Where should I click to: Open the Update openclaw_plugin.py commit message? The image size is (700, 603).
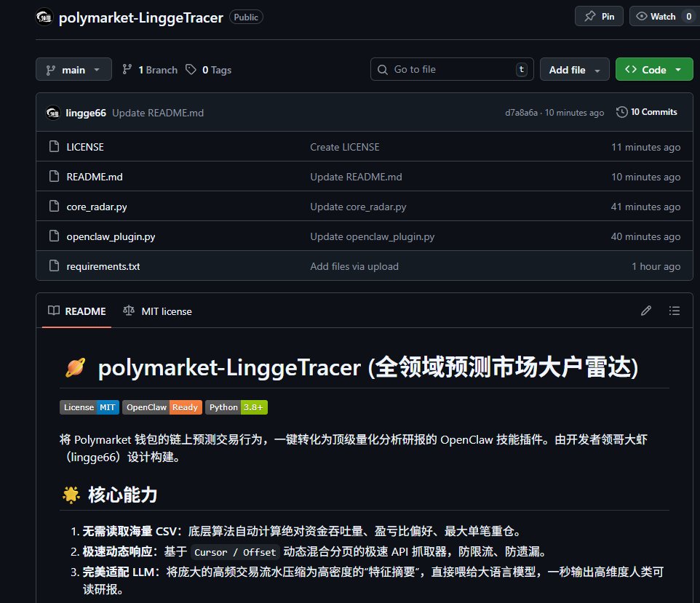[373, 236]
